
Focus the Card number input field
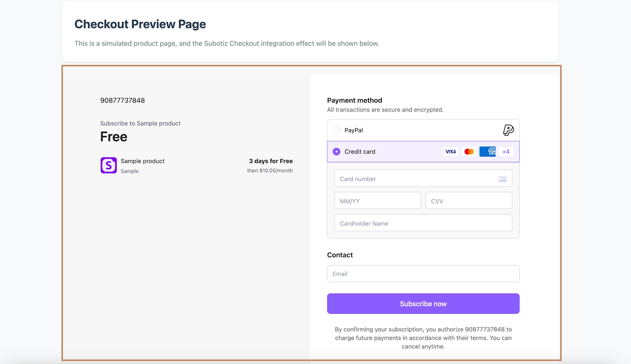414,179
